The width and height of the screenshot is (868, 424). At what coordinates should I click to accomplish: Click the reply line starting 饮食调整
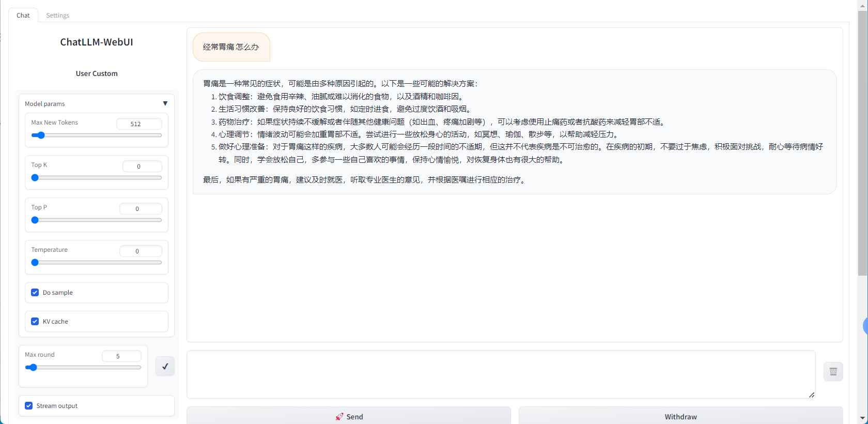pyautogui.click(x=341, y=97)
